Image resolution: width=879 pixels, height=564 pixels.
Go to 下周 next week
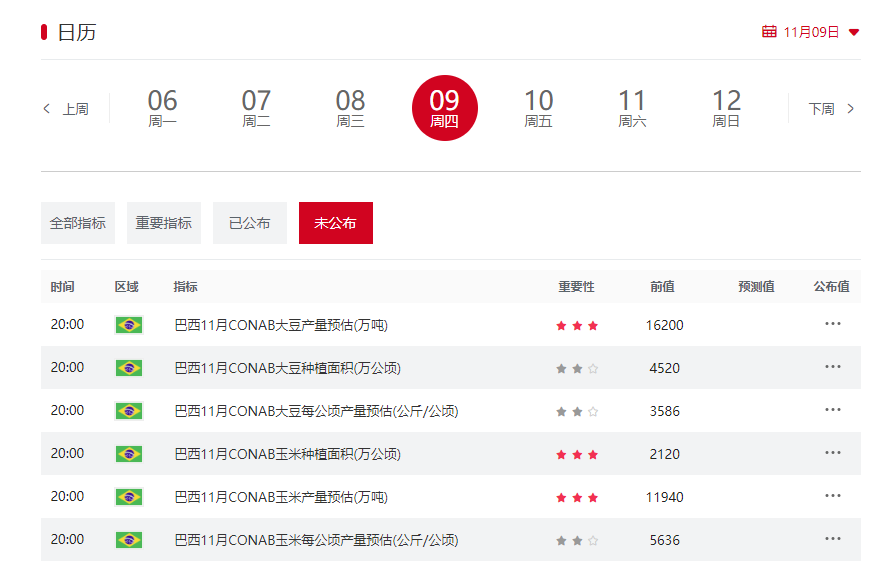pyautogui.click(x=821, y=109)
